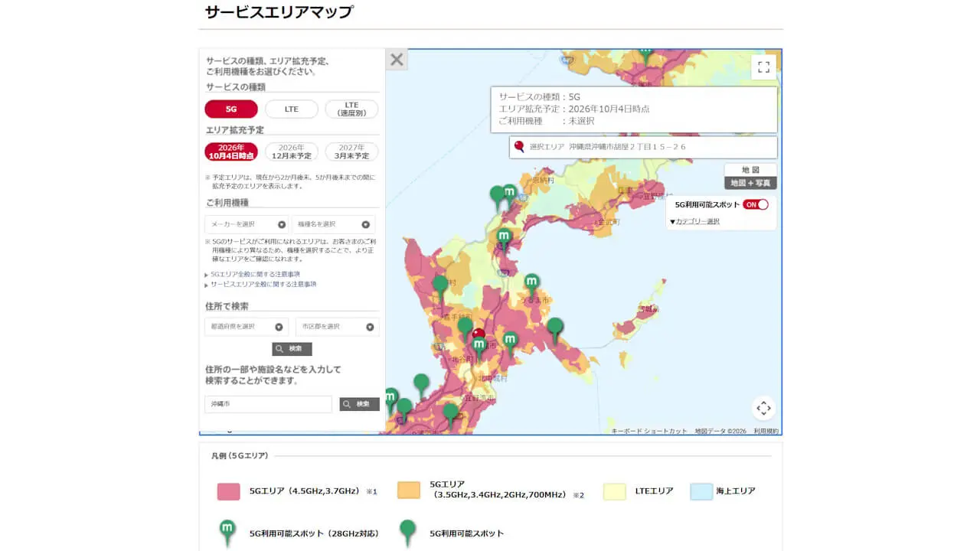
Task: Select 2026年12月末予定 area option
Action: 292,152
